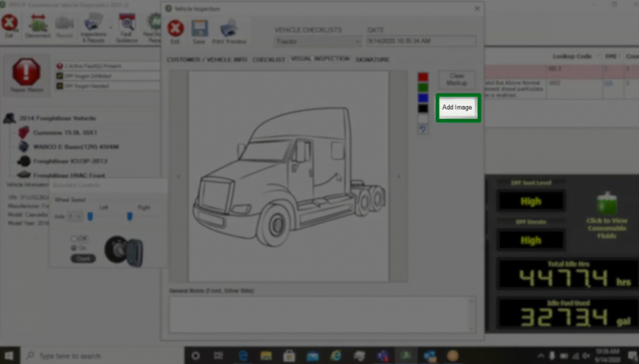The height and width of the screenshot is (364, 639).
Task: Exit the Vehicle Inspection dialog via red X icon
Action: [175, 29]
